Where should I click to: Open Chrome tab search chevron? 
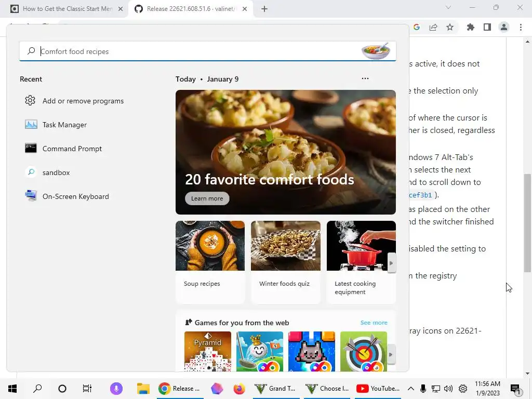click(448, 7)
